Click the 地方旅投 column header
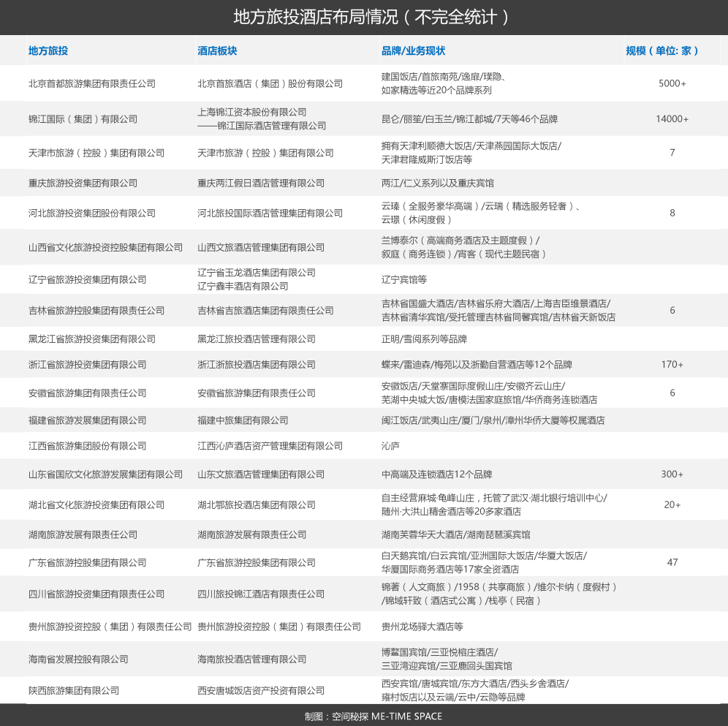Image resolution: width=728 pixels, height=726 pixels. coord(48,50)
